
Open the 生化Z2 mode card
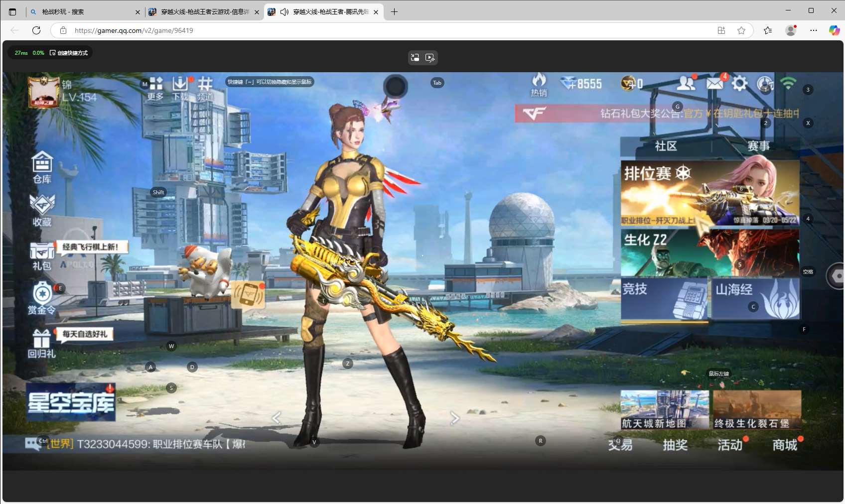[710, 253]
